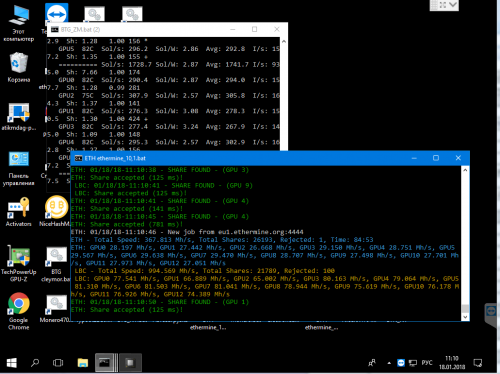
Task: Open taskbar search magnifier
Action: coord(35,363)
